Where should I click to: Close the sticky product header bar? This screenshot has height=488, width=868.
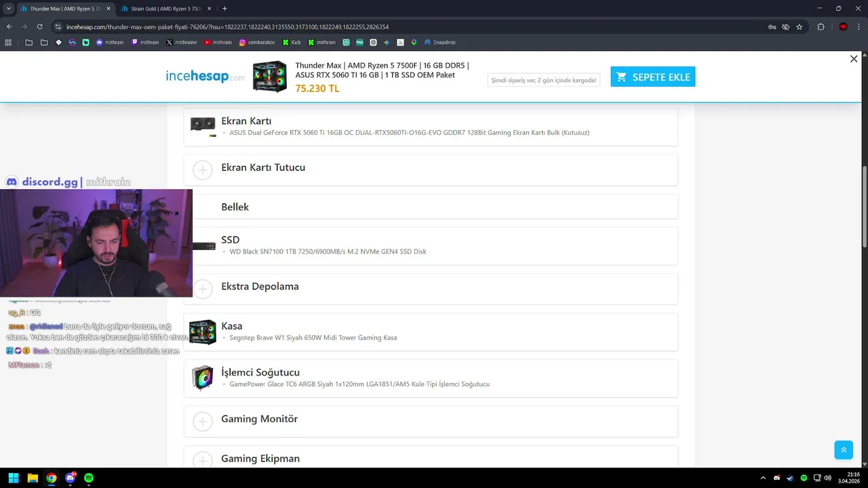(x=854, y=59)
